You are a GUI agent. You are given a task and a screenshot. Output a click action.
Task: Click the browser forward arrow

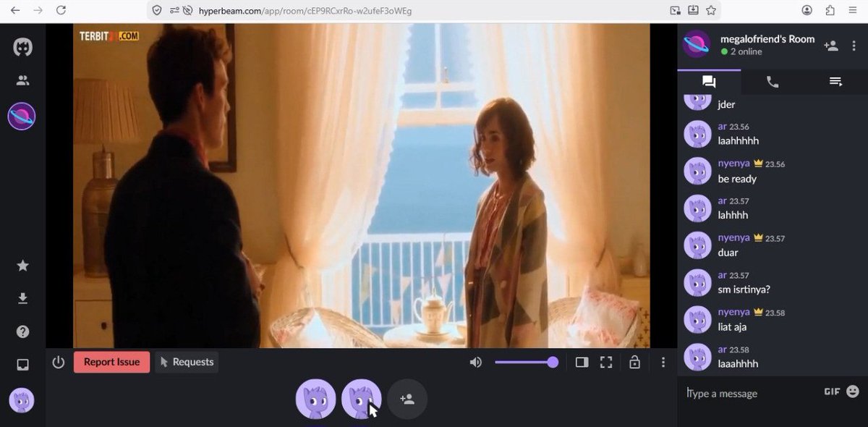coord(38,10)
